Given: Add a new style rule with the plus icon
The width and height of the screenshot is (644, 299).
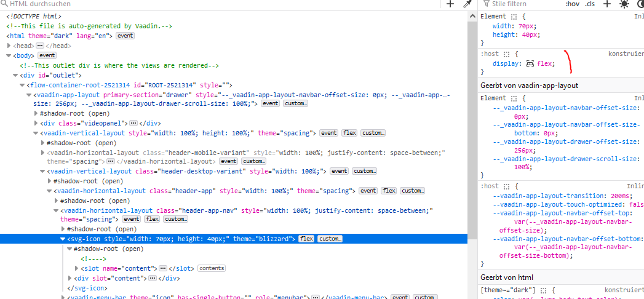Looking at the screenshot, I should (606, 4).
